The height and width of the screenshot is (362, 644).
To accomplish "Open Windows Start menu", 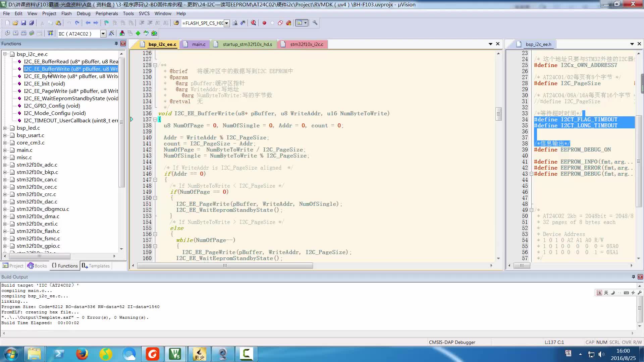I will tap(10, 354).
